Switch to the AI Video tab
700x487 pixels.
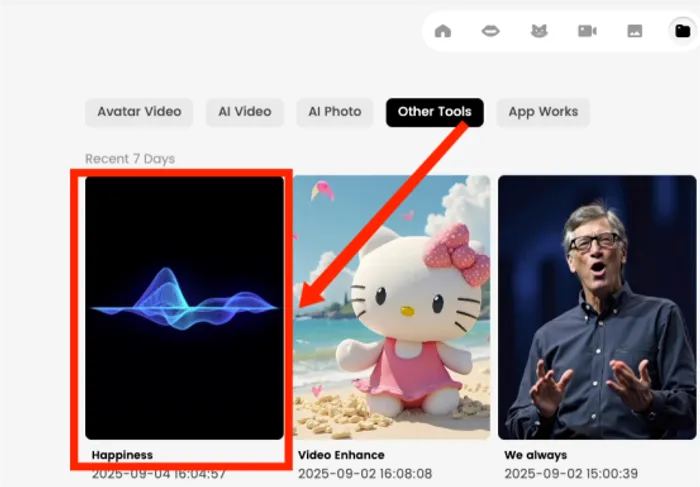245,112
